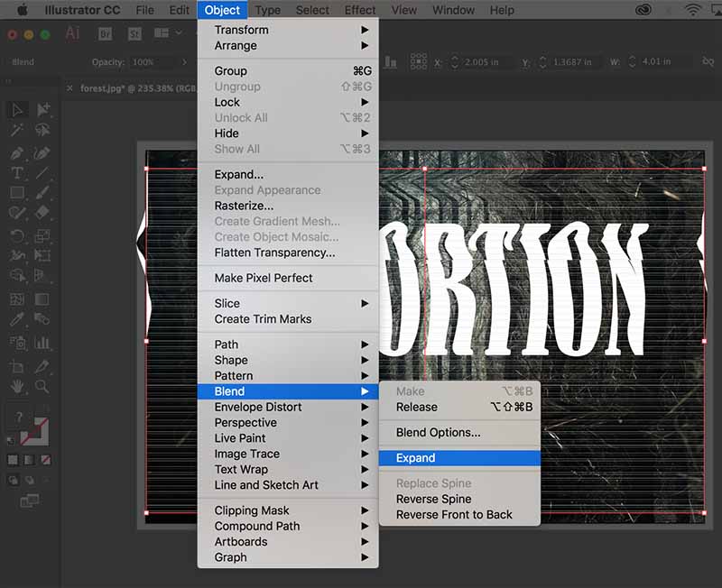Expand the Opacity slider chevron
Image resolution: width=722 pixels, height=588 pixels.
(185, 61)
